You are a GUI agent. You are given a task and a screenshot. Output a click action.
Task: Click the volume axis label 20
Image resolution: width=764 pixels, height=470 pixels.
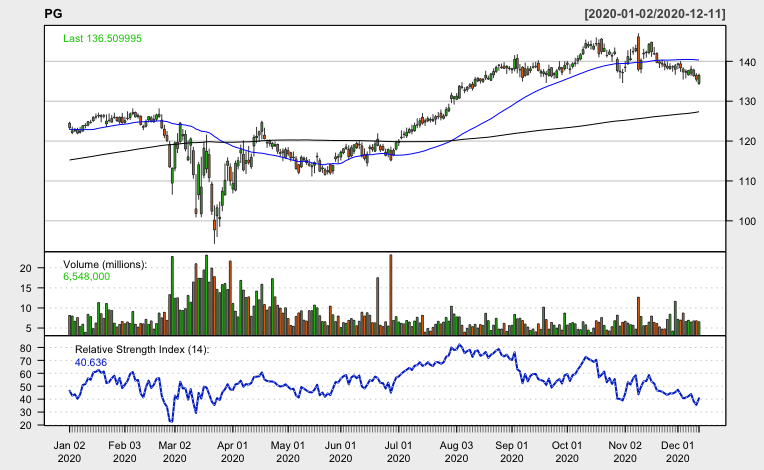coord(26,268)
